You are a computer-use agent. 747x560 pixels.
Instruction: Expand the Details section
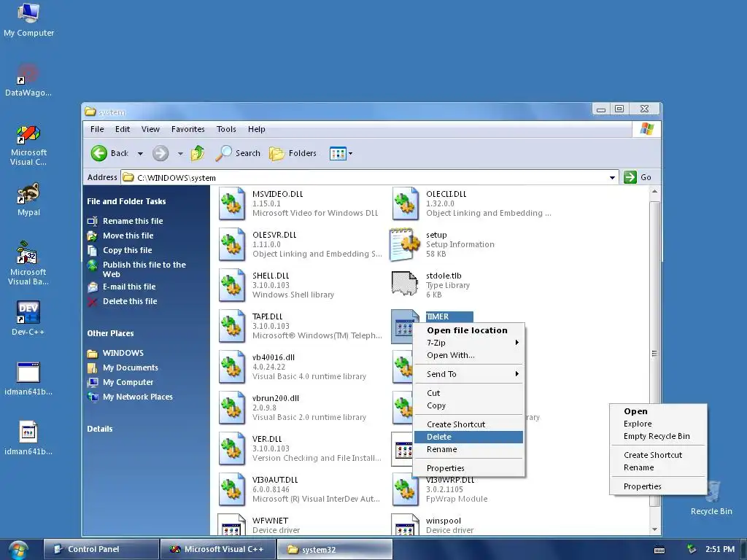pos(99,429)
